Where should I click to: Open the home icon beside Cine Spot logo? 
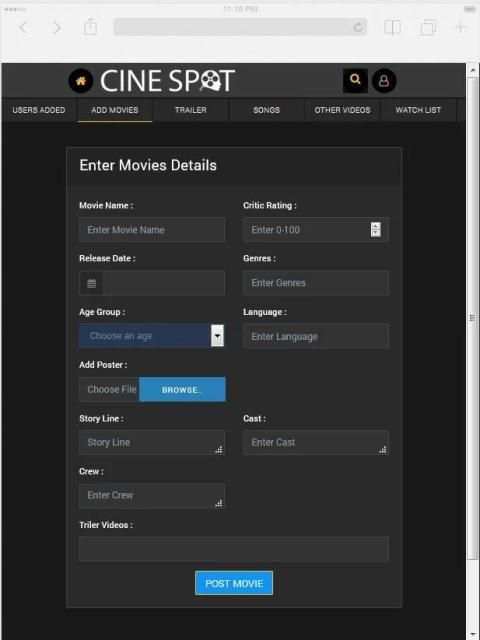80,81
